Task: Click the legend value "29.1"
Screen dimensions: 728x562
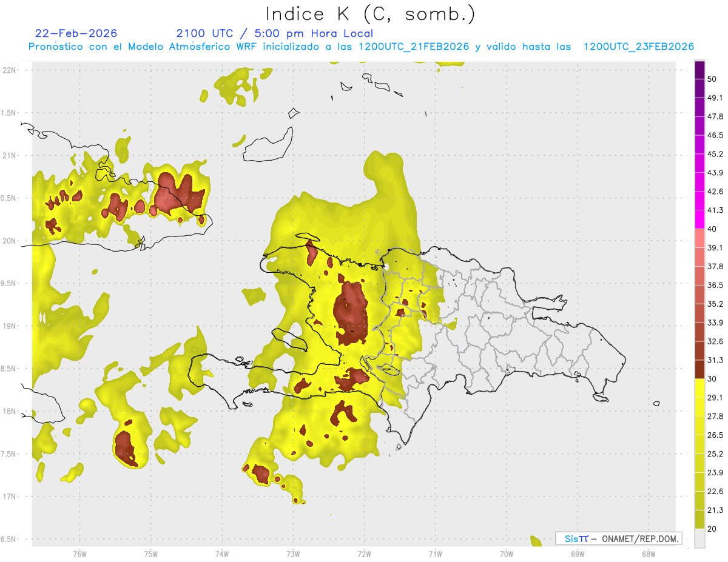Action: [x=715, y=398]
